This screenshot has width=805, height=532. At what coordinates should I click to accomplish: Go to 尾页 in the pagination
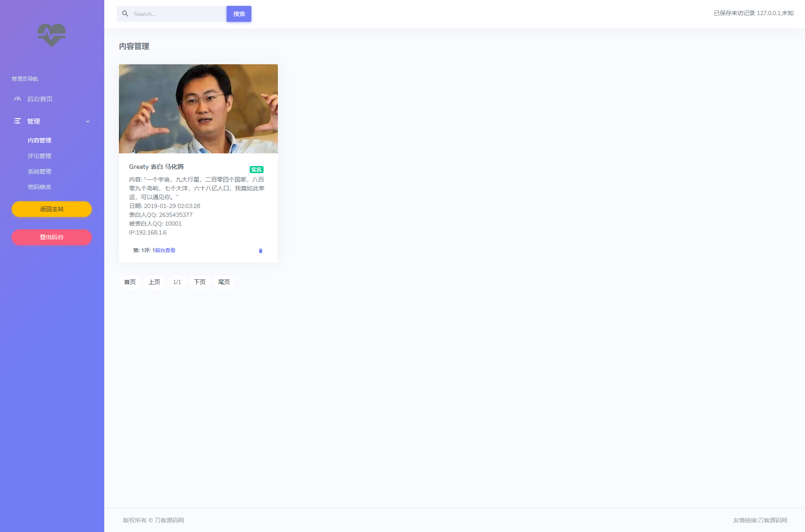tap(224, 282)
